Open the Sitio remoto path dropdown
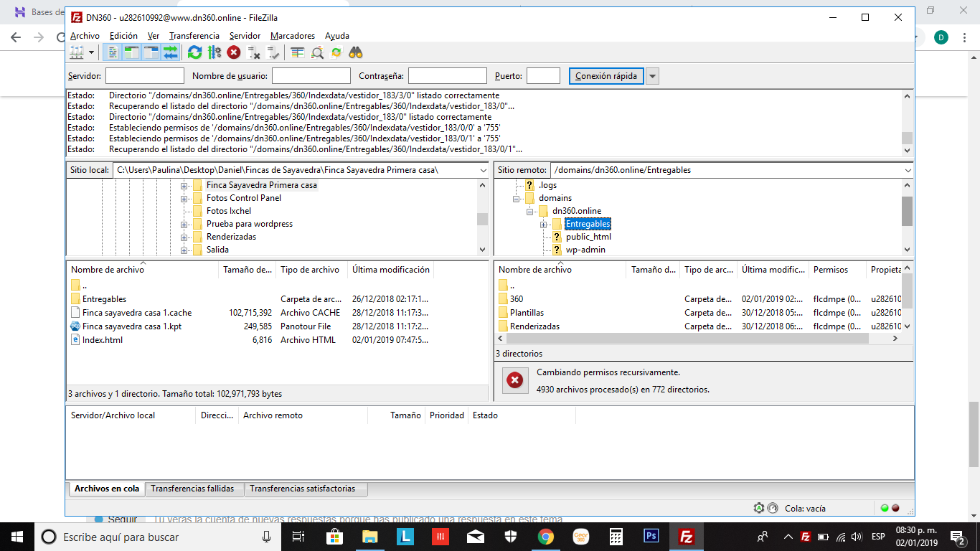The height and width of the screenshot is (551, 980). pyautogui.click(x=908, y=170)
